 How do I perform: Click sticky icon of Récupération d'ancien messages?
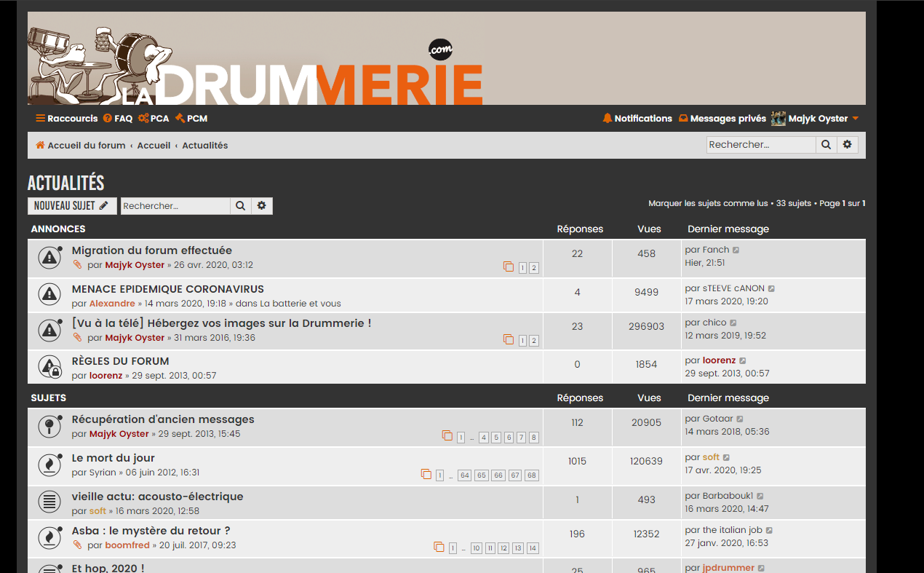[49, 426]
